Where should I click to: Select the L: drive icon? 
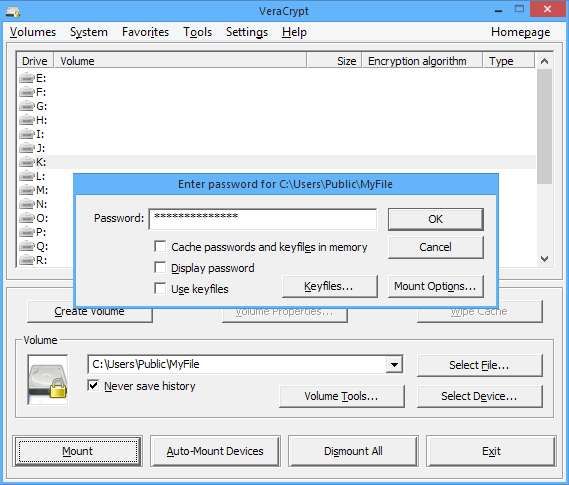pyautogui.click(x=27, y=176)
